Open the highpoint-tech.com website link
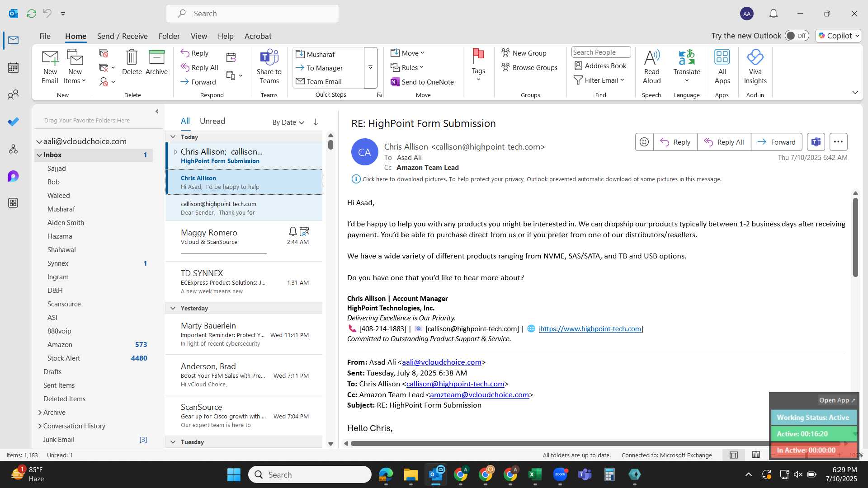Viewport: 868px width, 488px height. click(x=590, y=329)
